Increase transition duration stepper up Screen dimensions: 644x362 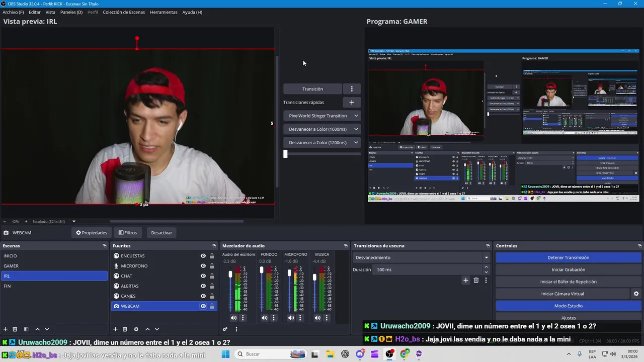486,267
